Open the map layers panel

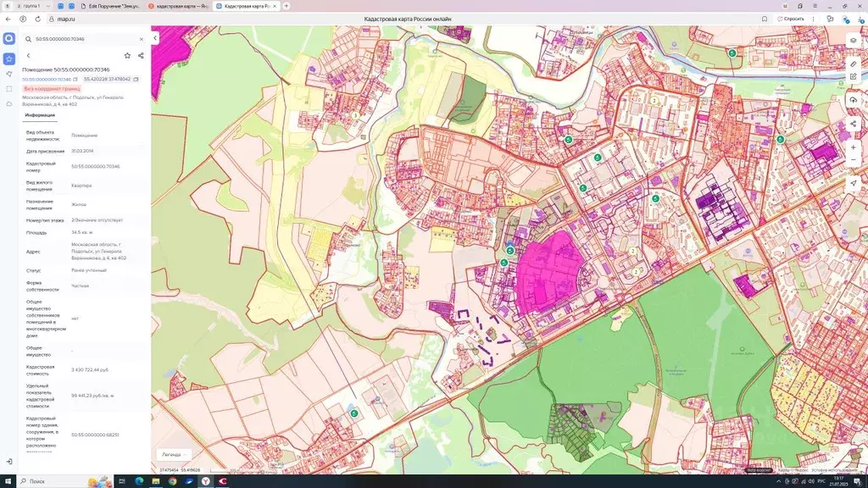[x=853, y=40]
